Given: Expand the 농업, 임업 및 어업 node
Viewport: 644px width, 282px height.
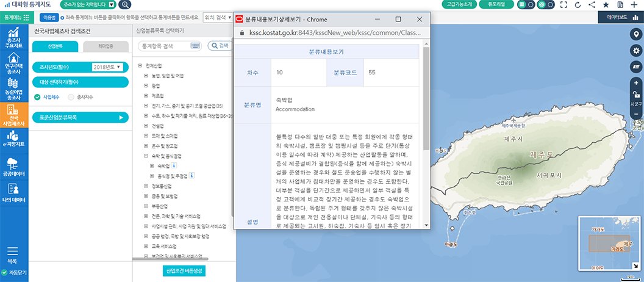Looking at the screenshot, I should (x=146, y=76).
